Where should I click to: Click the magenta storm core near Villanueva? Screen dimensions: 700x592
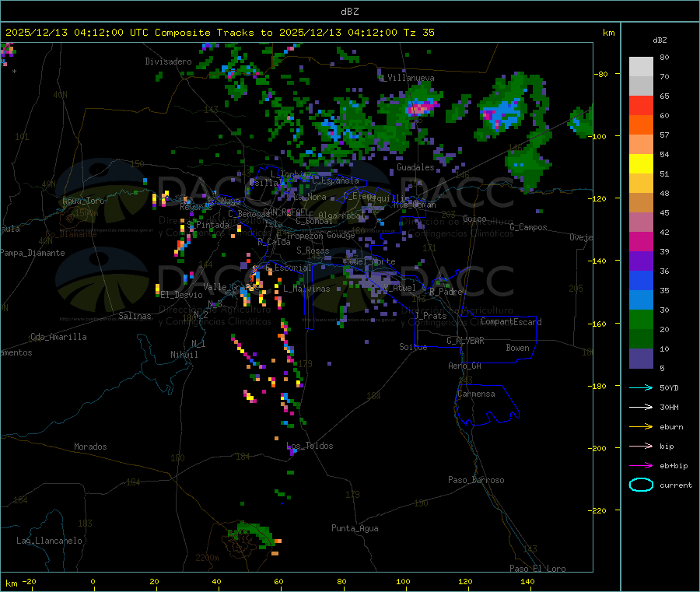(423, 107)
